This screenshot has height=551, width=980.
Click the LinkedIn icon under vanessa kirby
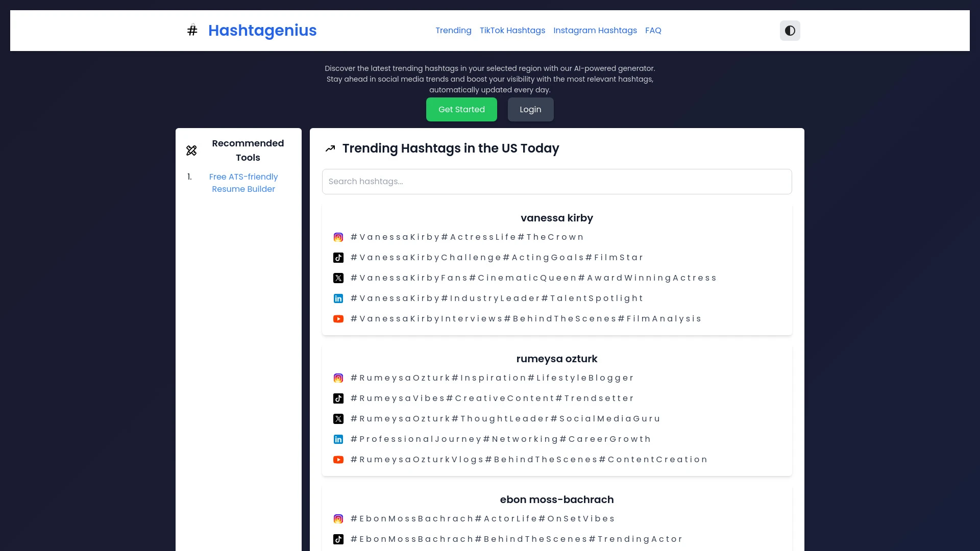click(x=338, y=298)
